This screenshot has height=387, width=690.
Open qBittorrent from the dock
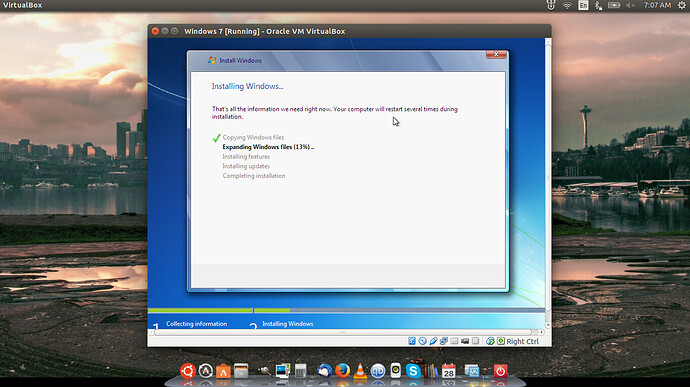coord(378,371)
